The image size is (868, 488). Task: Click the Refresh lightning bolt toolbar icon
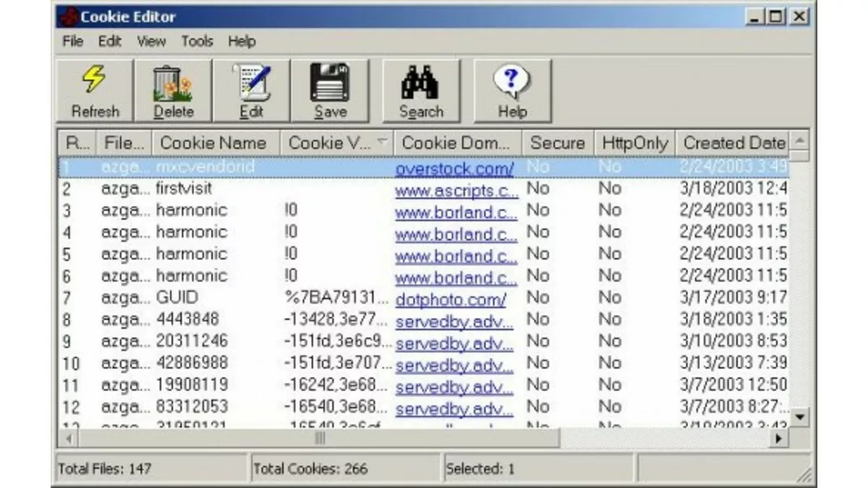pyautogui.click(x=95, y=80)
